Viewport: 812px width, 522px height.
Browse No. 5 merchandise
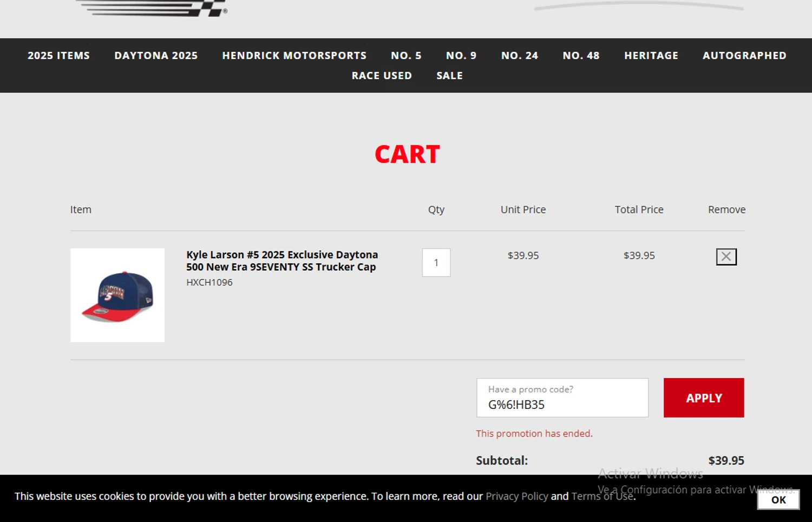(x=406, y=56)
